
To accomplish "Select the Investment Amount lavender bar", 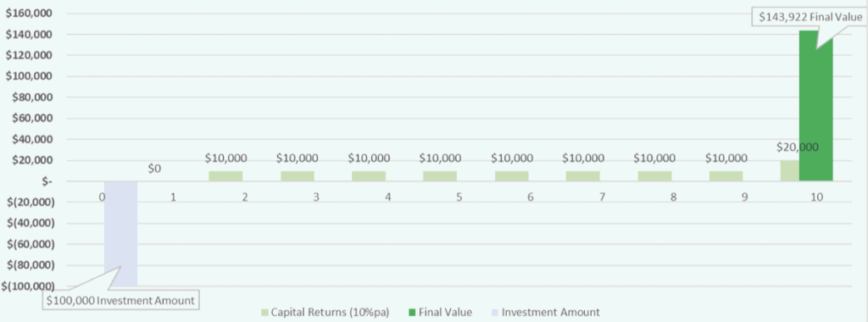I will 120,234.
